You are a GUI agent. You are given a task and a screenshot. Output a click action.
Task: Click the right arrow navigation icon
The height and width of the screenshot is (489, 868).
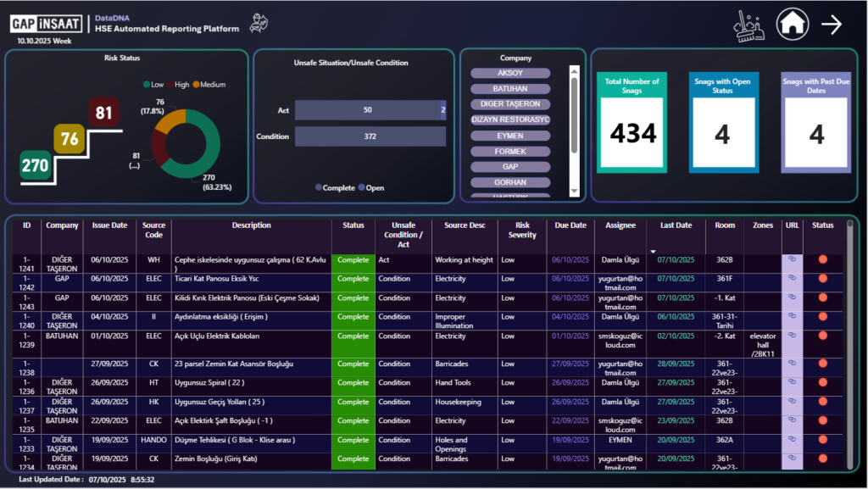tap(830, 23)
